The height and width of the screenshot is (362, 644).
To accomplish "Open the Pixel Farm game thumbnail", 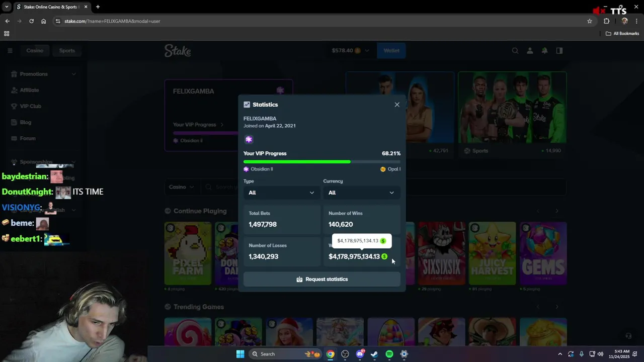I will 188,253.
